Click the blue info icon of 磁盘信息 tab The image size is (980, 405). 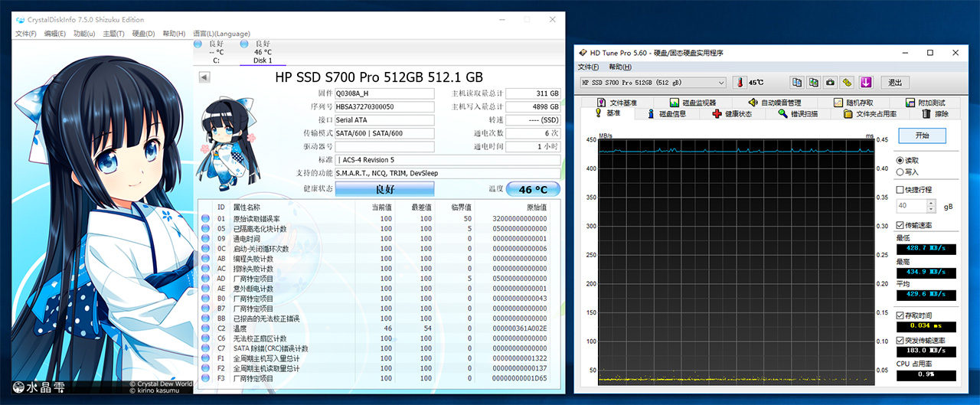652,113
